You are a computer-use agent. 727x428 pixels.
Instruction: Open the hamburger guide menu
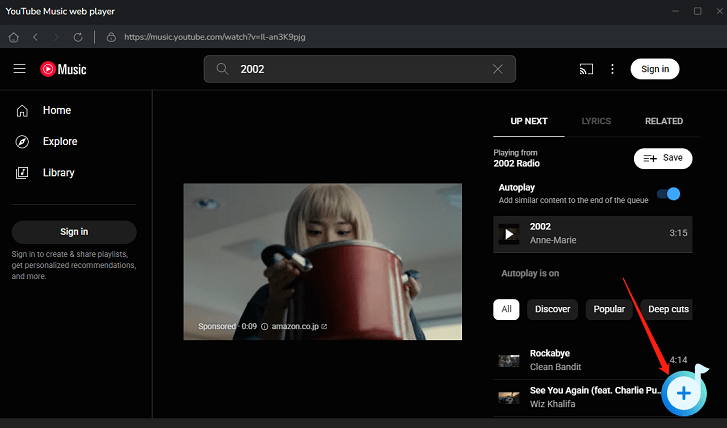(19, 69)
